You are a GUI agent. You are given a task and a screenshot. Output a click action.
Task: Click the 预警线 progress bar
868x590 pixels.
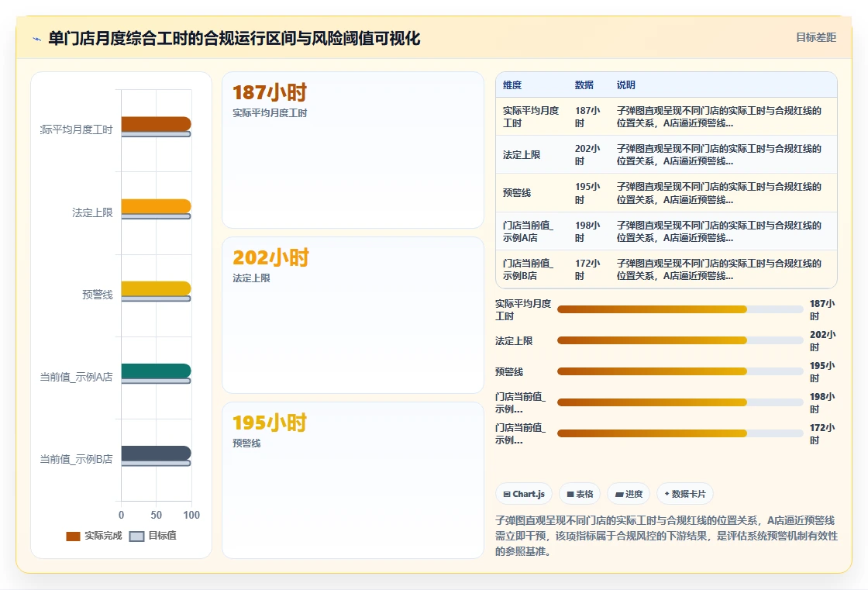coord(680,371)
